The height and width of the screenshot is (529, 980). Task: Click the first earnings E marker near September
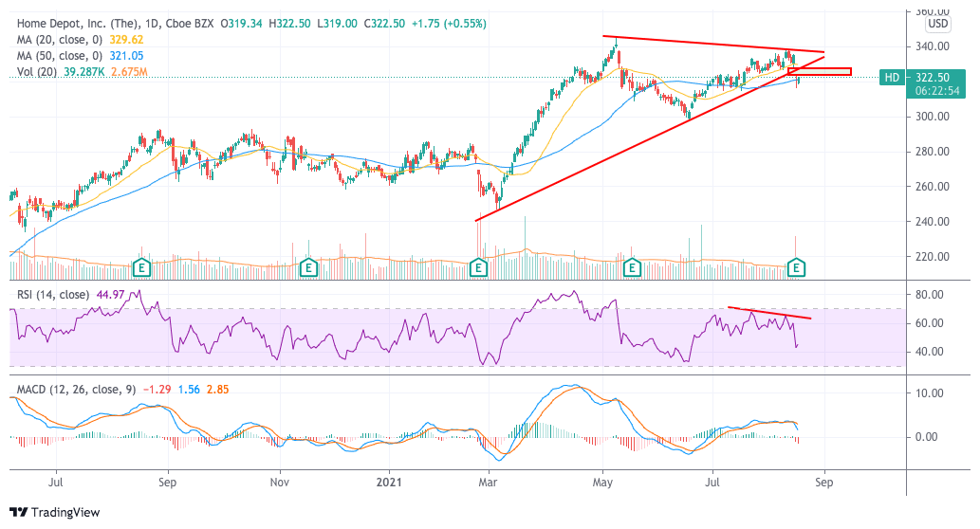142,268
